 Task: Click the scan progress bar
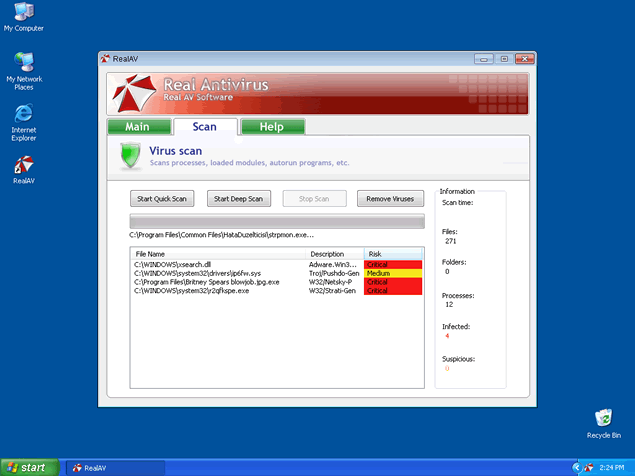(276, 222)
